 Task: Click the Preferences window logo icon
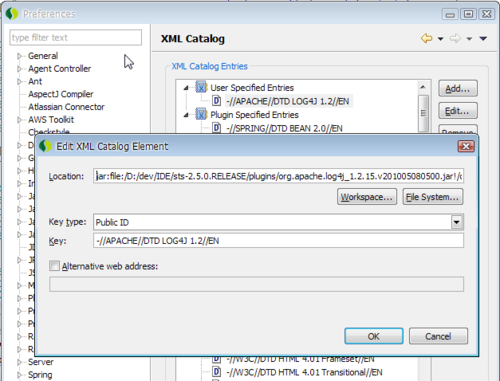click(x=12, y=14)
